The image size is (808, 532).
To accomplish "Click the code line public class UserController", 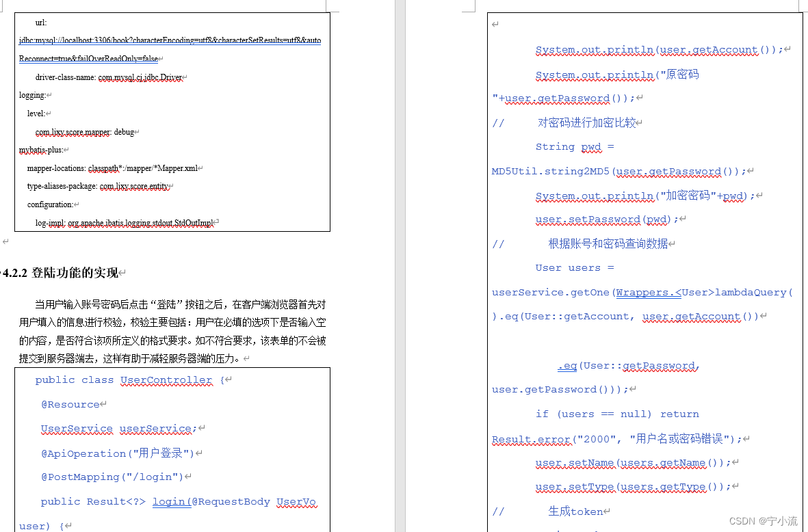I will 130,380.
